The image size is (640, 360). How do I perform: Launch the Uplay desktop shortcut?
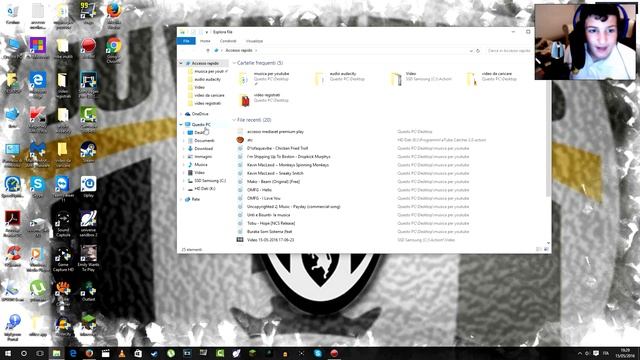coord(88,187)
